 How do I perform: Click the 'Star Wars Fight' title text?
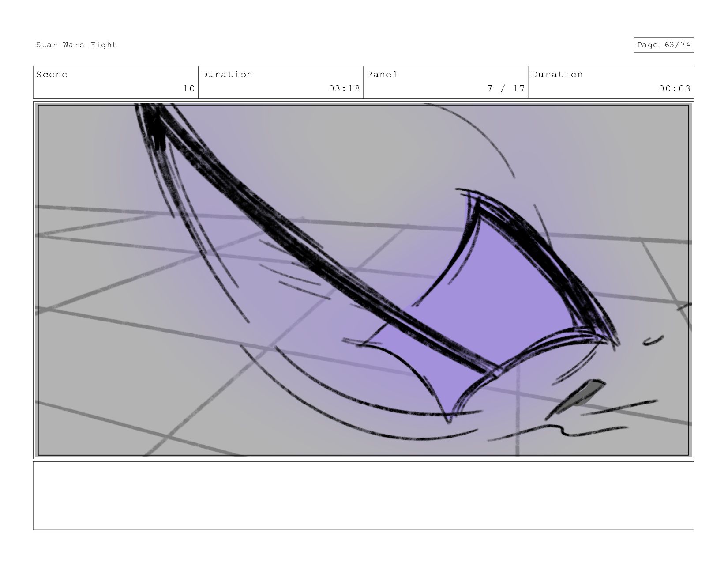pyautogui.click(x=76, y=45)
